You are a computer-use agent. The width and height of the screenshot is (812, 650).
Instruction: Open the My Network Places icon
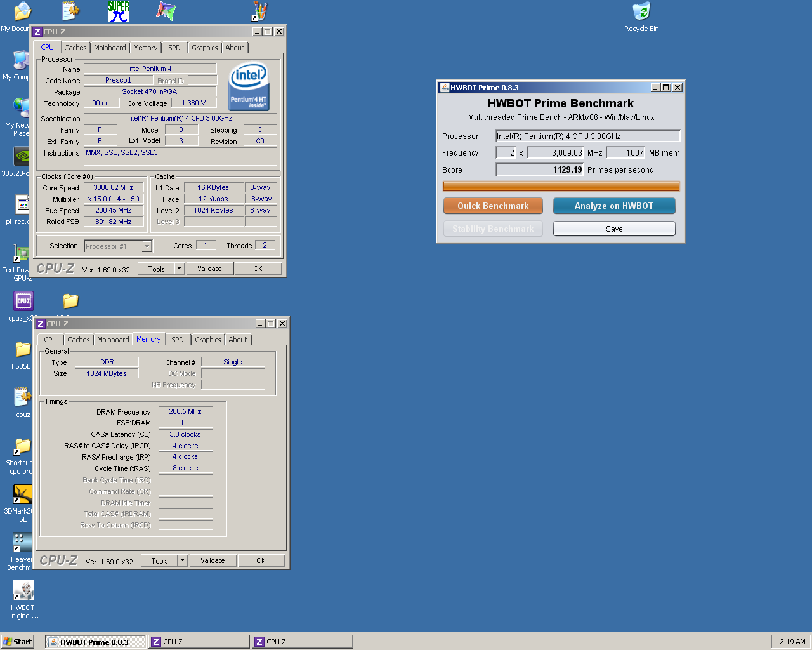[x=22, y=108]
